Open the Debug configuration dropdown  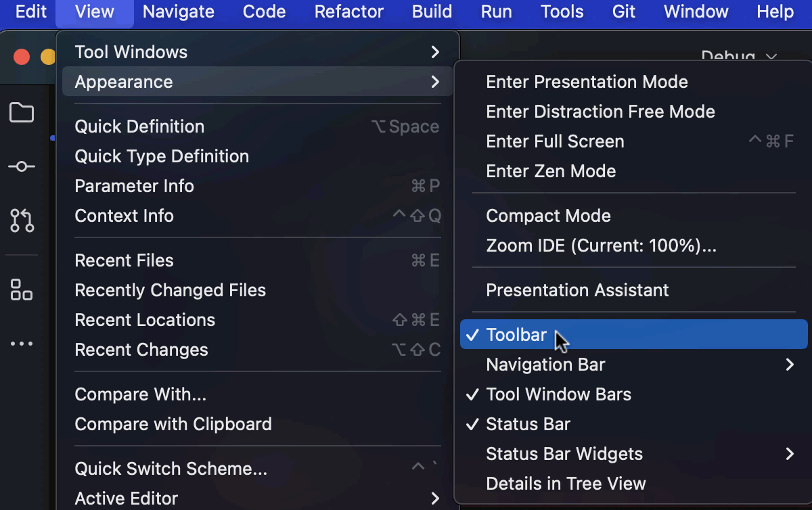click(x=738, y=57)
